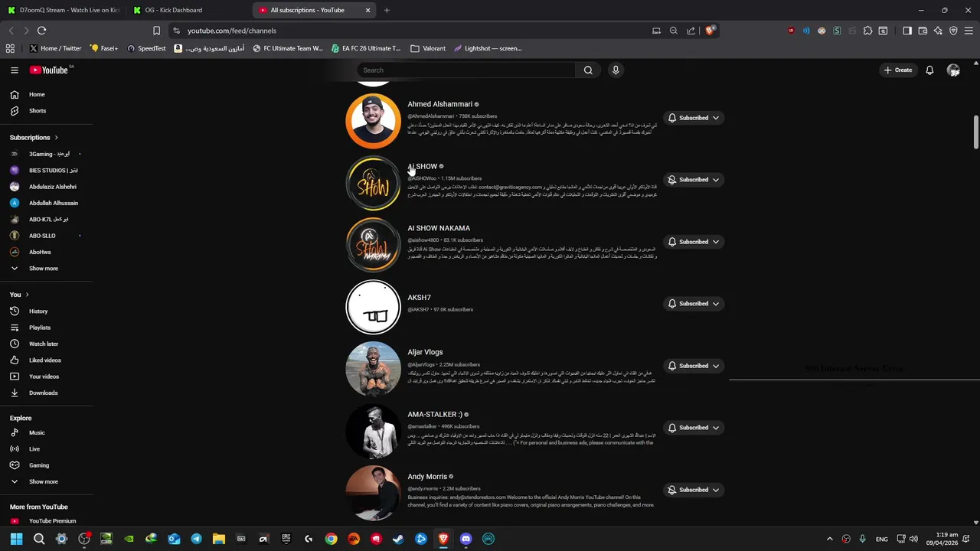Open Liked videos

(47, 360)
